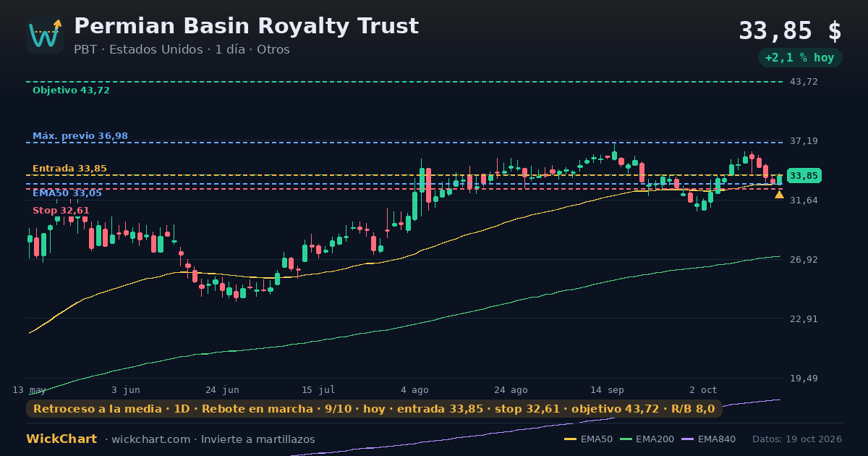Click the 19,49 price axis value

tap(804, 379)
